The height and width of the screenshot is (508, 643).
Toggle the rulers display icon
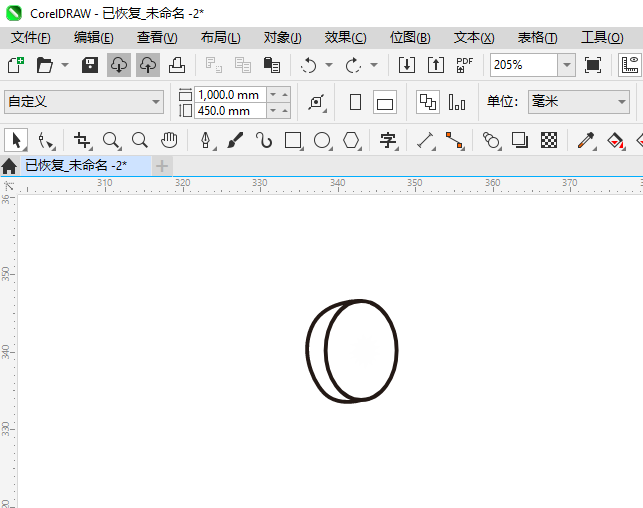[630, 65]
